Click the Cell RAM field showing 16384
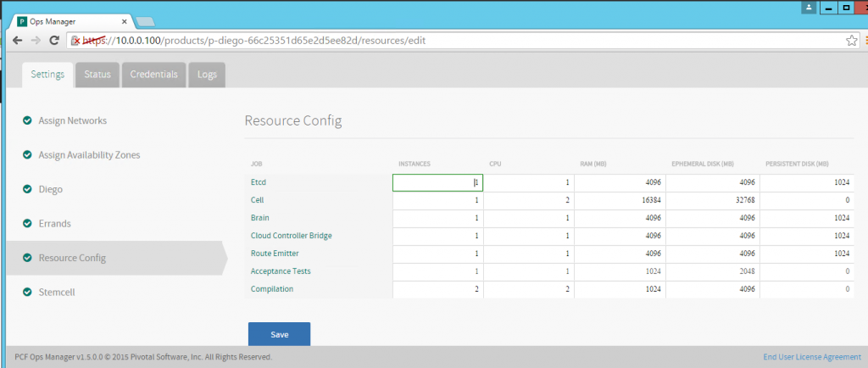The width and height of the screenshot is (868, 368). point(620,200)
